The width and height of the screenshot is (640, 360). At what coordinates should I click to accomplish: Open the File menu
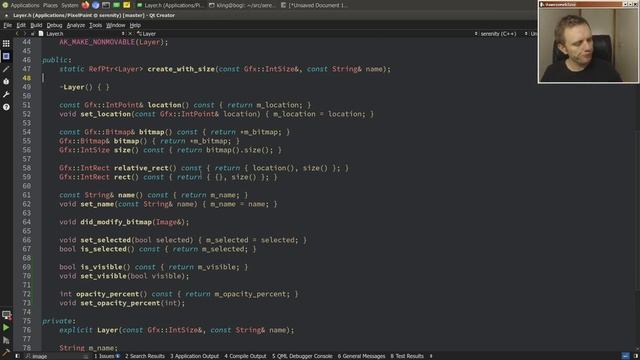8,25
